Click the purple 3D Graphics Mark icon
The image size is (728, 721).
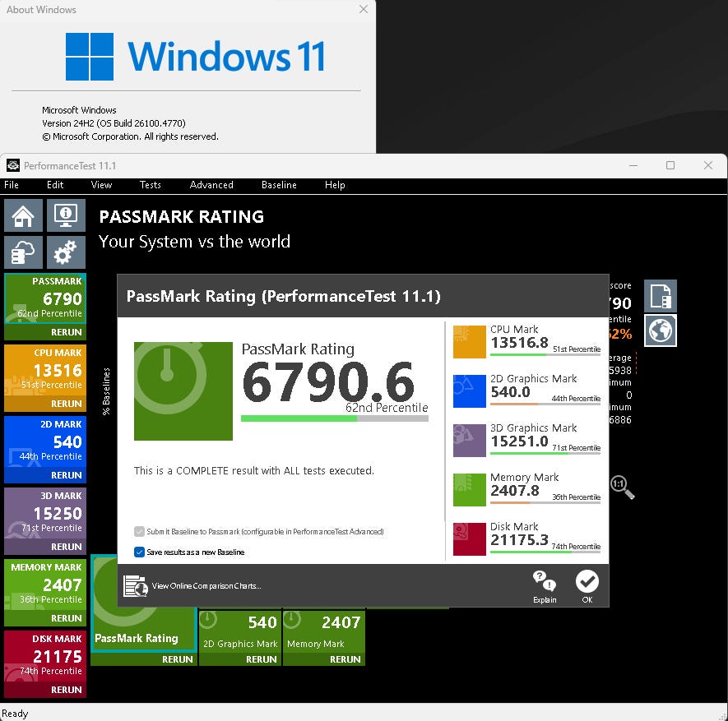(x=469, y=441)
